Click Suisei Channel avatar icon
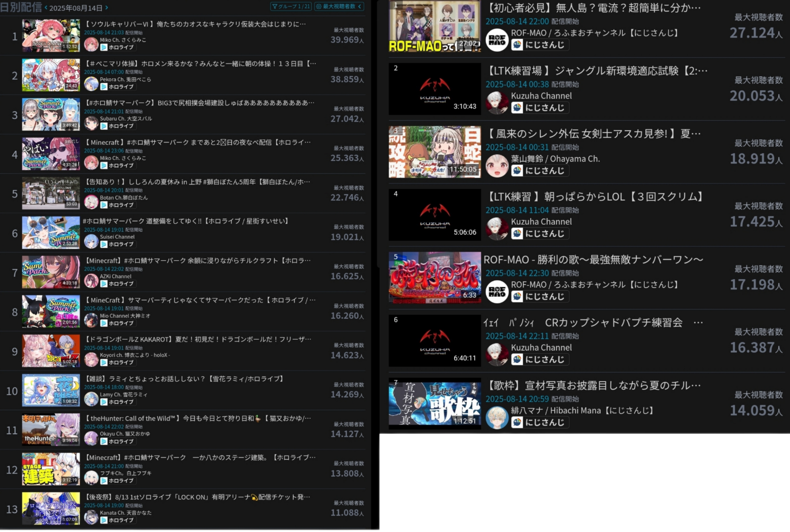The width and height of the screenshot is (790, 532). [91, 241]
